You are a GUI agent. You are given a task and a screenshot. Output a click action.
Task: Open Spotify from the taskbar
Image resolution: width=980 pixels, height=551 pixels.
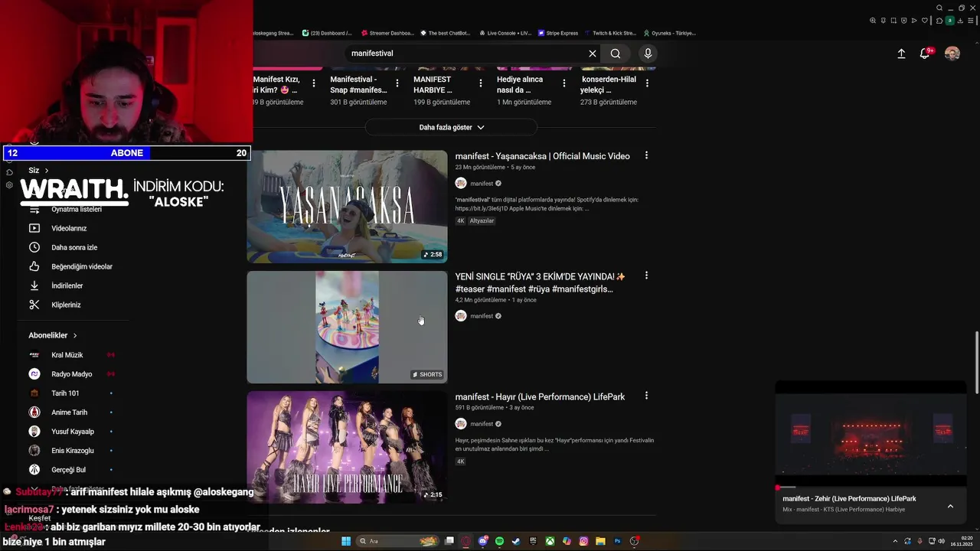point(499,541)
